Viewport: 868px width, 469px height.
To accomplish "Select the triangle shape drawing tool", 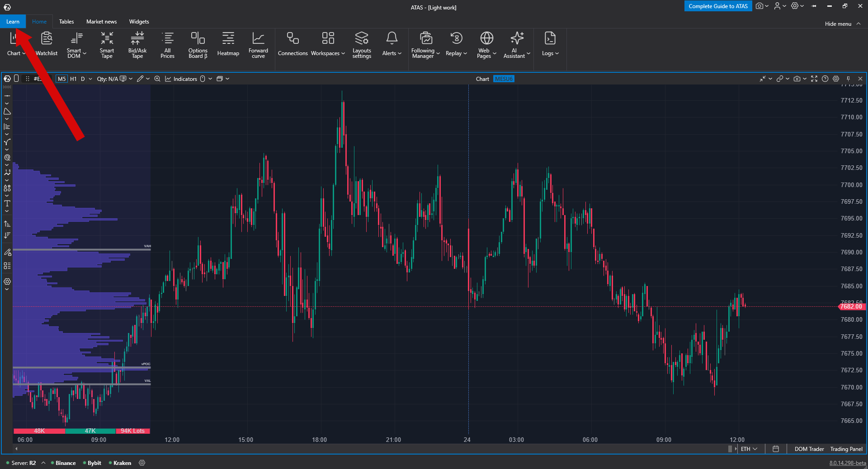I will [x=7, y=111].
